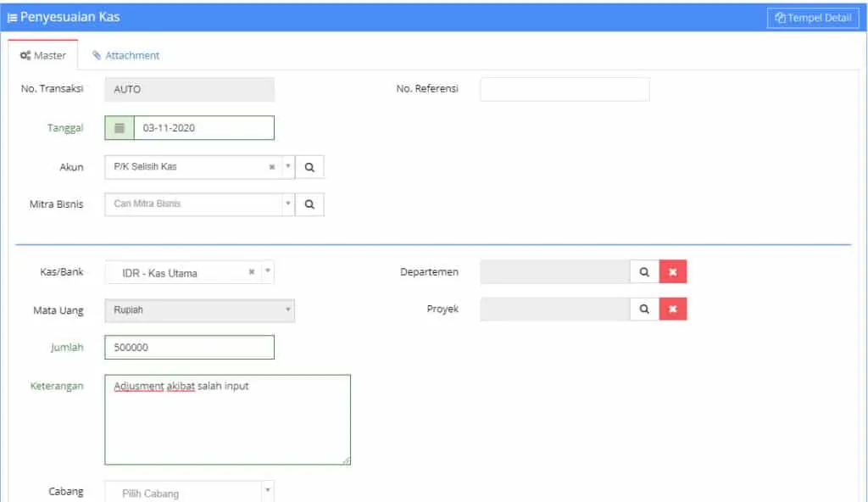Screen dimensions: 868x502
Task: Open the Mata Uang Rupiah dropdown
Action: [x=199, y=310]
